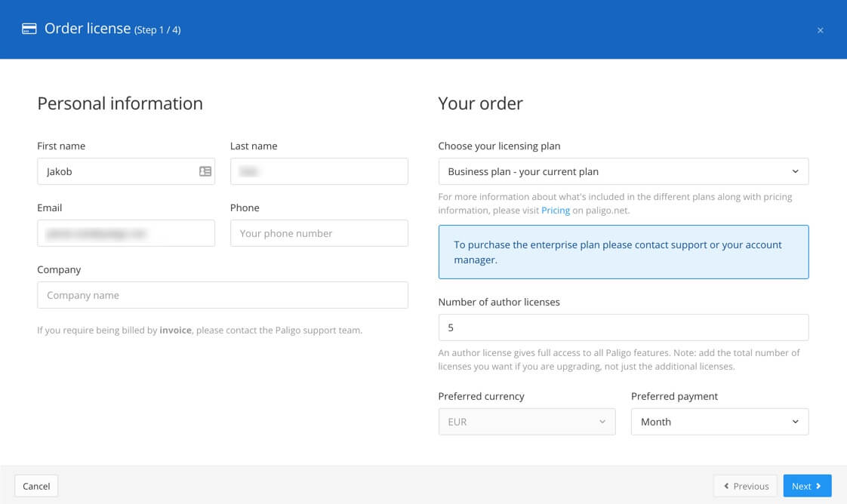Viewport: 847px width, 504px height.
Task: Click the right arrow icon on Next button
Action: pyautogui.click(x=820, y=486)
